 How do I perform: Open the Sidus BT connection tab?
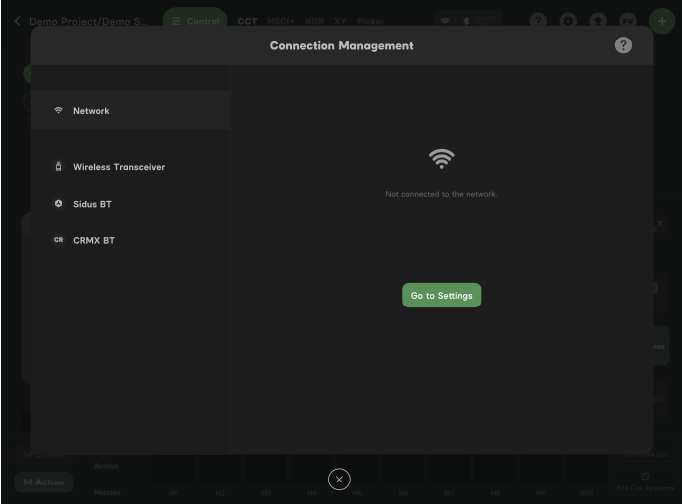pos(130,204)
